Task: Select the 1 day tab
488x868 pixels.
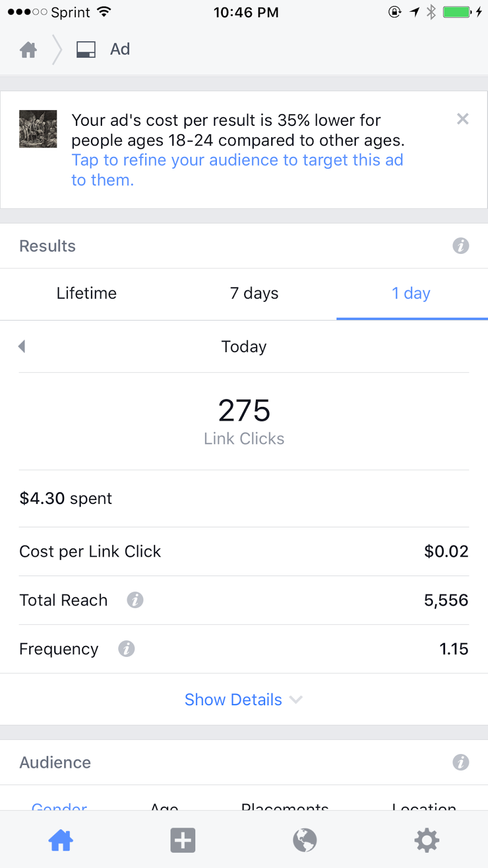Action: click(x=411, y=293)
